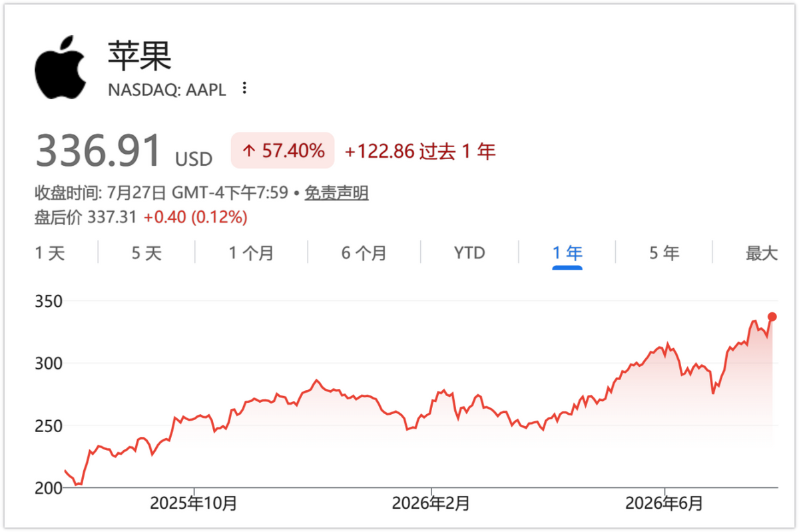
Task: Click the 盘后价 337.31 after-hours price
Action: [x=85, y=216]
